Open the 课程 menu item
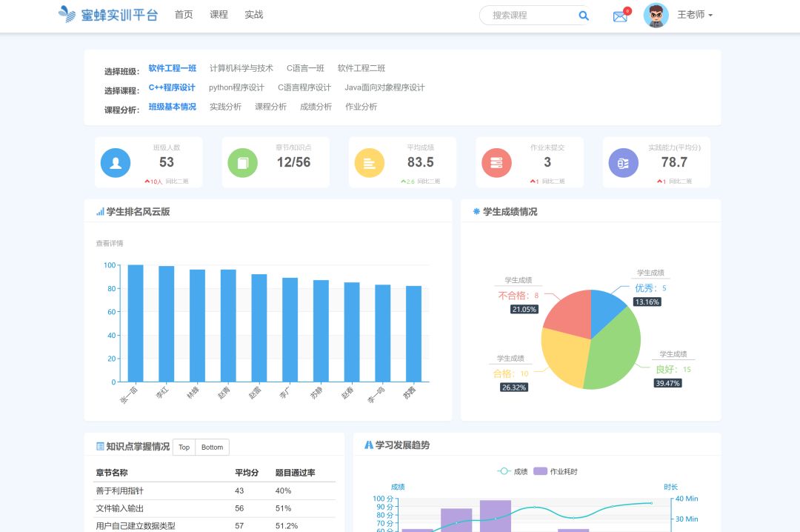Image resolution: width=800 pixels, height=532 pixels. click(x=219, y=14)
